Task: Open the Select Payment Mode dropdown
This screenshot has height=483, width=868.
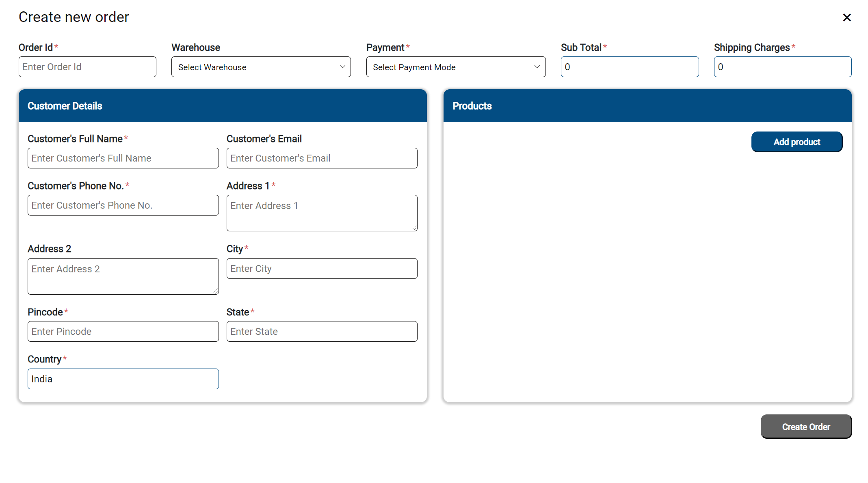Action: [456, 67]
